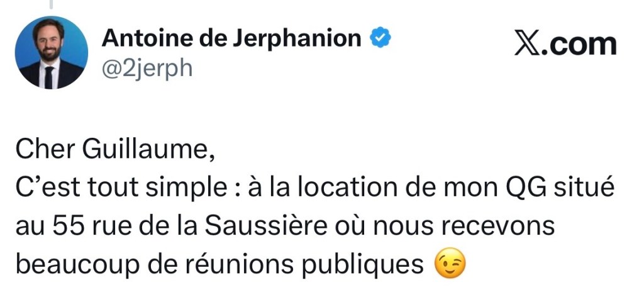Open Antoine de Jerphanion's profile photo

click(52, 53)
